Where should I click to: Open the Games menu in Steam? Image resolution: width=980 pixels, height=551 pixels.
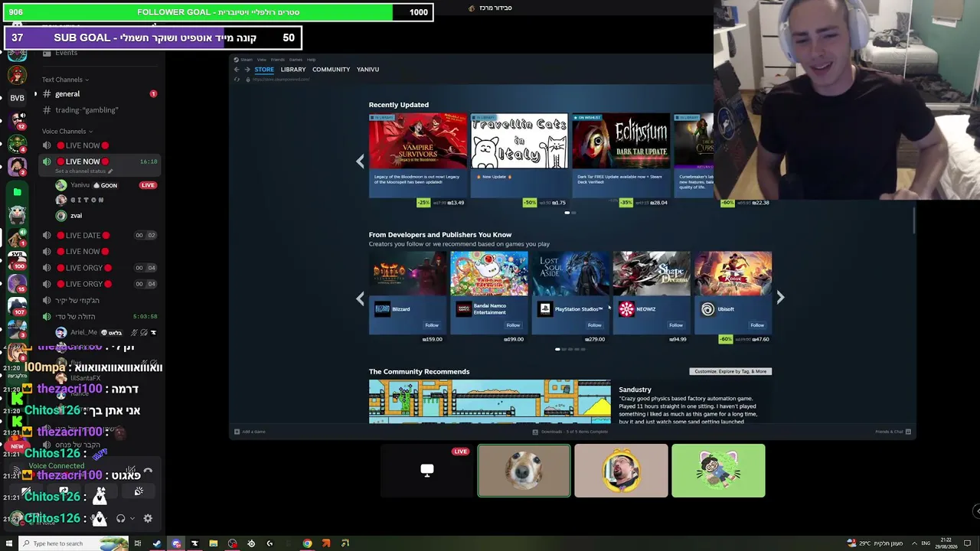pyautogui.click(x=295, y=60)
